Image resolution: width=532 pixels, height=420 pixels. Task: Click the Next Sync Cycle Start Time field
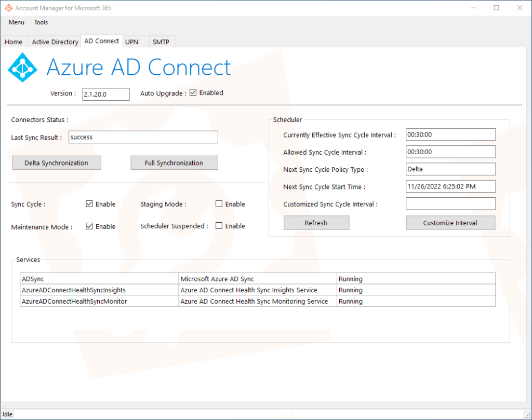450,186
